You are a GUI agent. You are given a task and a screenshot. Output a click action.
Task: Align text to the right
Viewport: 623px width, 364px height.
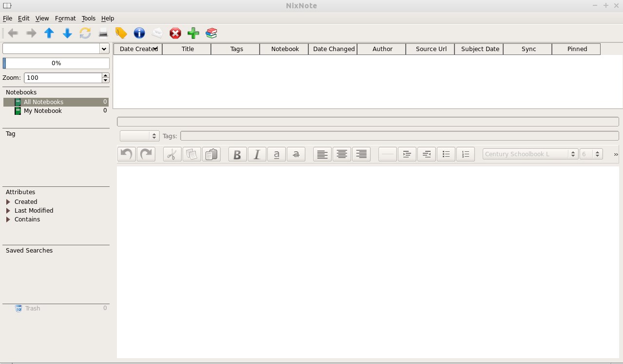click(x=361, y=154)
